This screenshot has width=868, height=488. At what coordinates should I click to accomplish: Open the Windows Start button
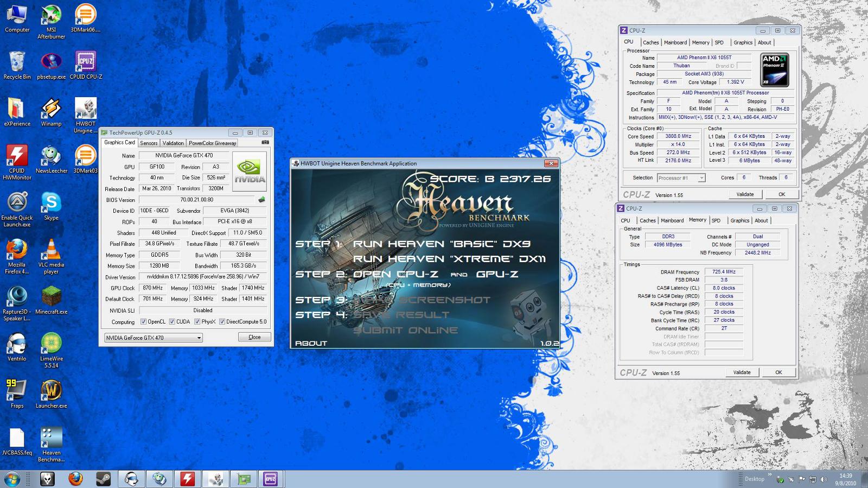point(12,479)
